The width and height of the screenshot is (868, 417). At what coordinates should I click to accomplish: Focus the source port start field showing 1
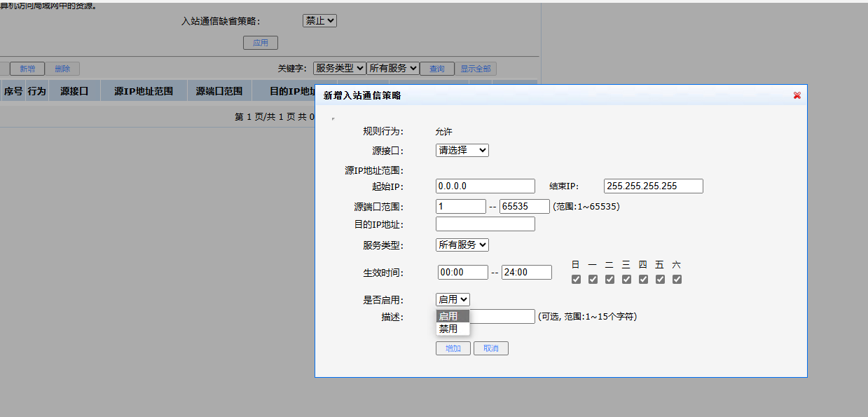461,206
